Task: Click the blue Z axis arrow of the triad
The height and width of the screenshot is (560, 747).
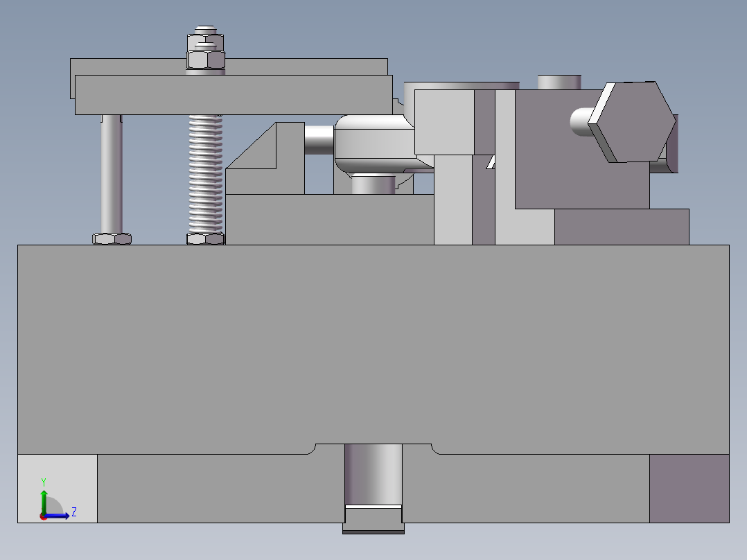Action: click(x=56, y=516)
